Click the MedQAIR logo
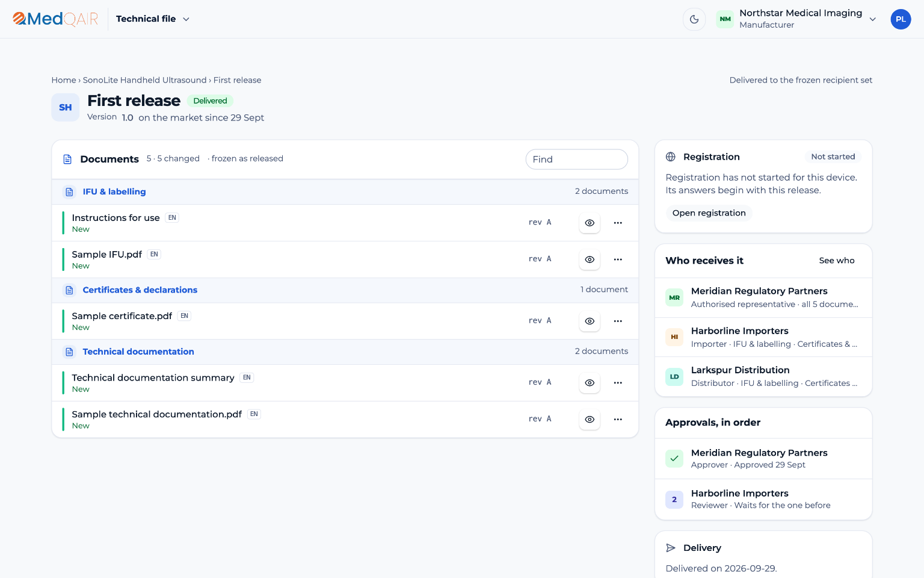924x578 pixels. pos(55,19)
